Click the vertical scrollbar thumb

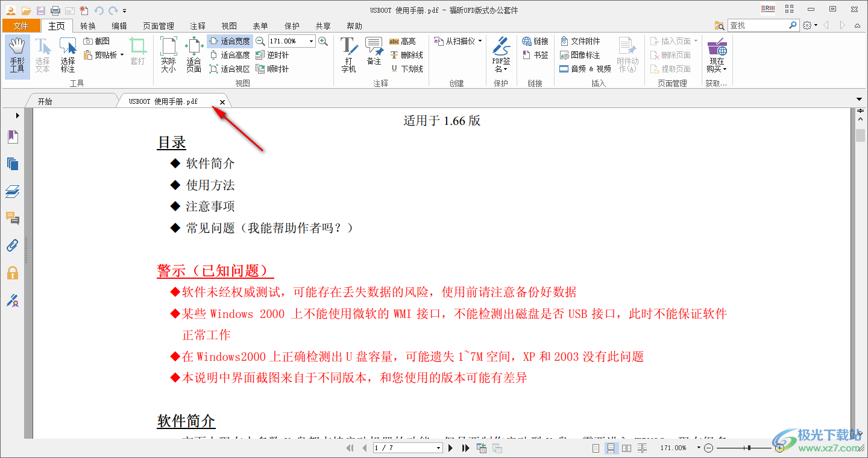tap(860, 135)
